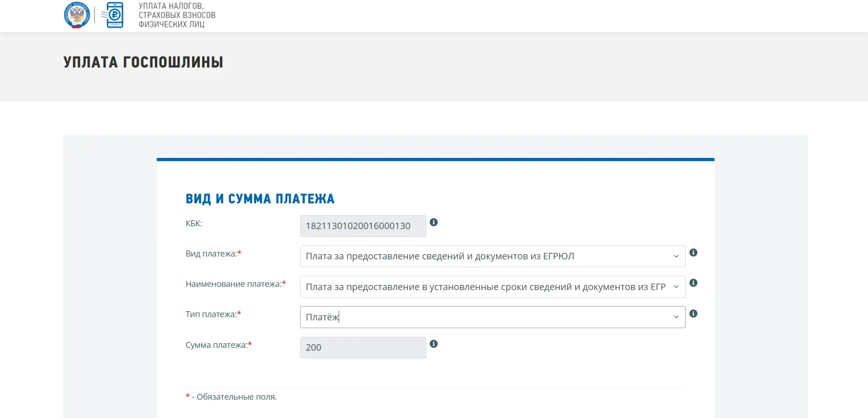Open the 'Уплата налогов, страховых взносов' header link
868x418 pixels.
click(x=176, y=14)
